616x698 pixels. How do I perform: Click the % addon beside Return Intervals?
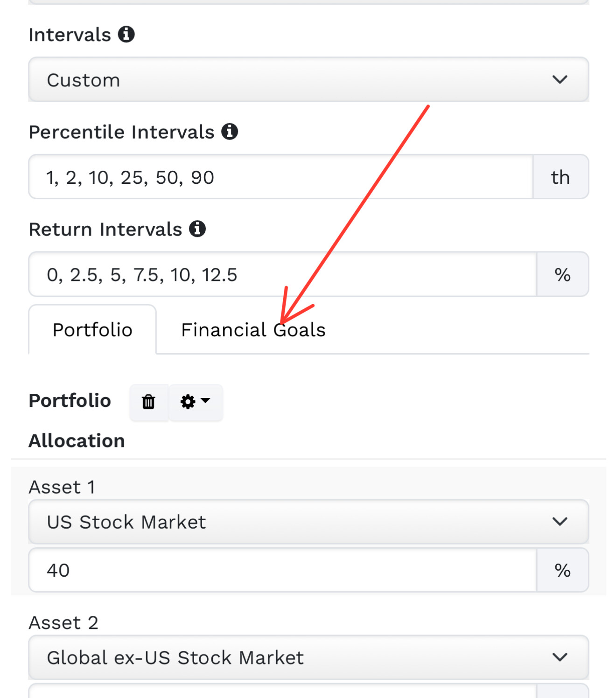pos(562,274)
